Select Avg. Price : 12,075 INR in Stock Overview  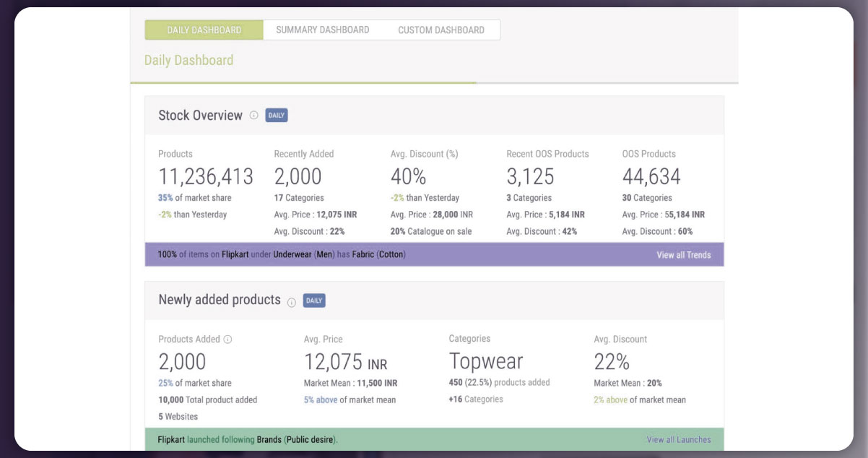tap(316, 215)
